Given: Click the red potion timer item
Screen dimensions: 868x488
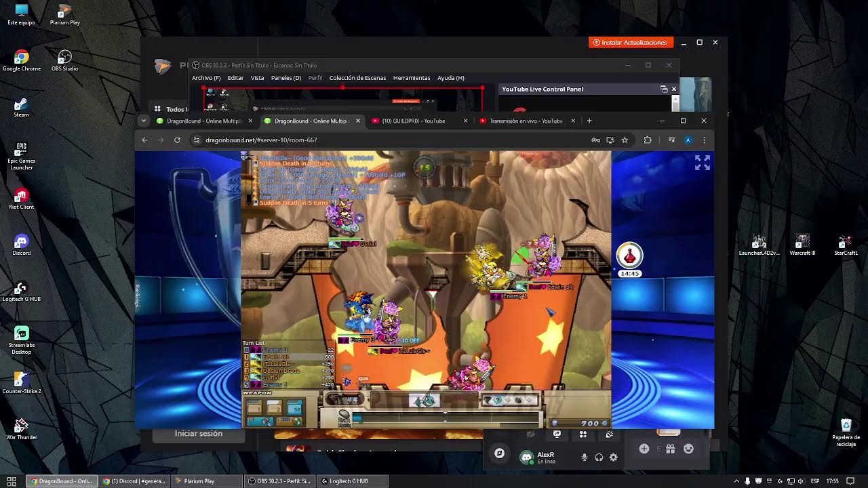Looking at the screenshot, I should click(629, 256).
